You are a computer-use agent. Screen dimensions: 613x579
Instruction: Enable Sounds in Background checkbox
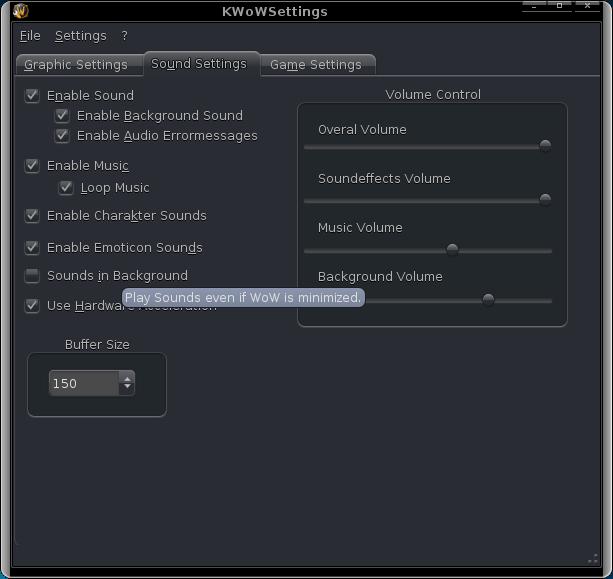click(32, 276)
